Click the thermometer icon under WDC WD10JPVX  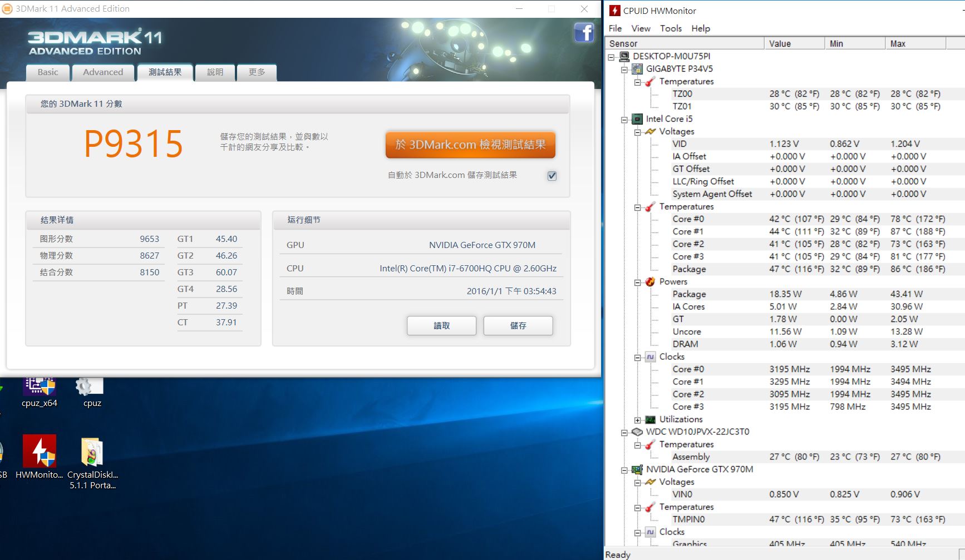pos(650,444)
